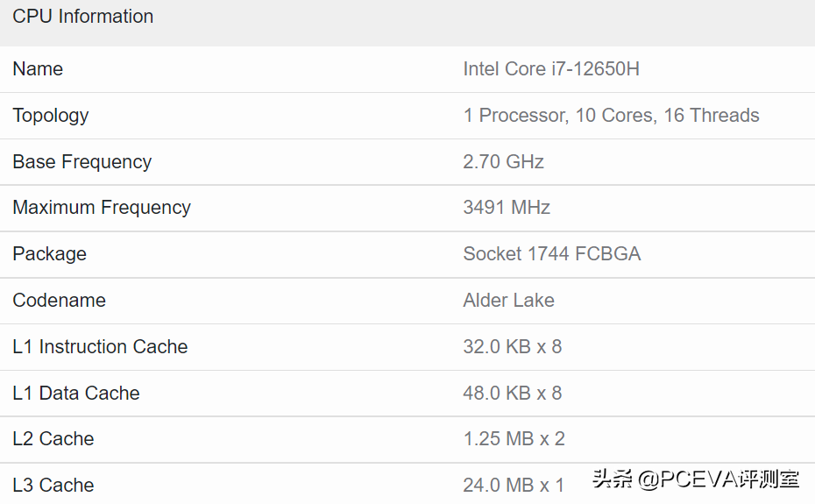Click the 2.70 GHz value

click(503, 162)
